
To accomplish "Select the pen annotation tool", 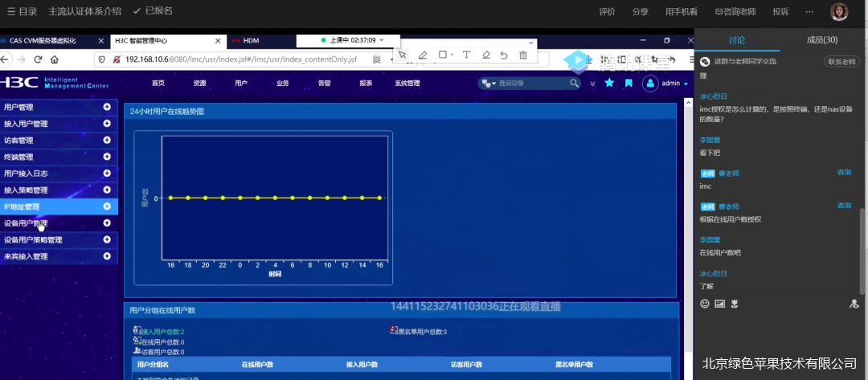I will (x=423, y=55).
